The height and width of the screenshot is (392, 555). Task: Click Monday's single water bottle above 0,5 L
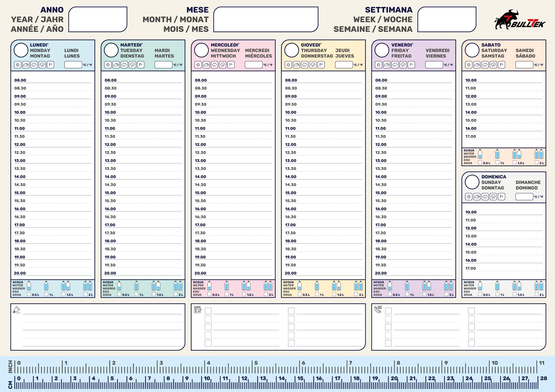point(29,285)
